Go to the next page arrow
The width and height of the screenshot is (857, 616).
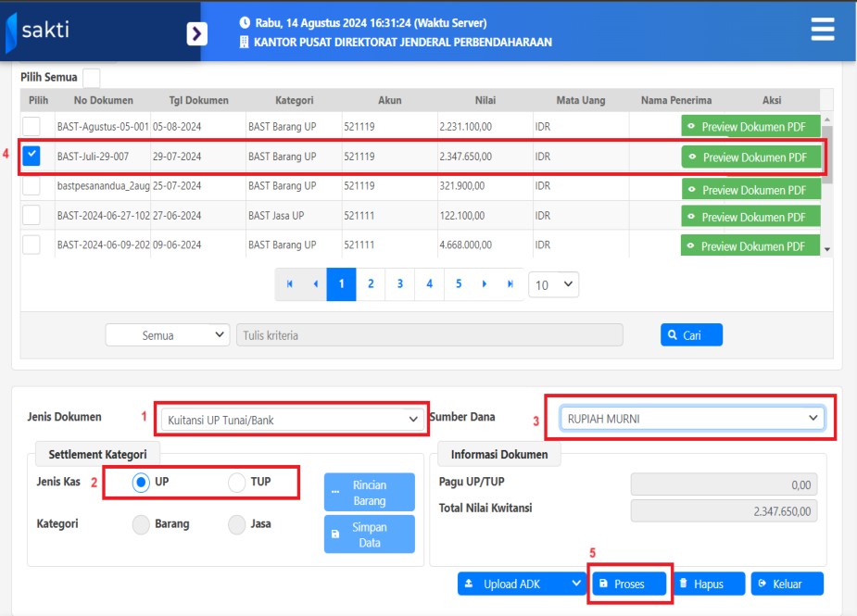[x=484, y=284]
